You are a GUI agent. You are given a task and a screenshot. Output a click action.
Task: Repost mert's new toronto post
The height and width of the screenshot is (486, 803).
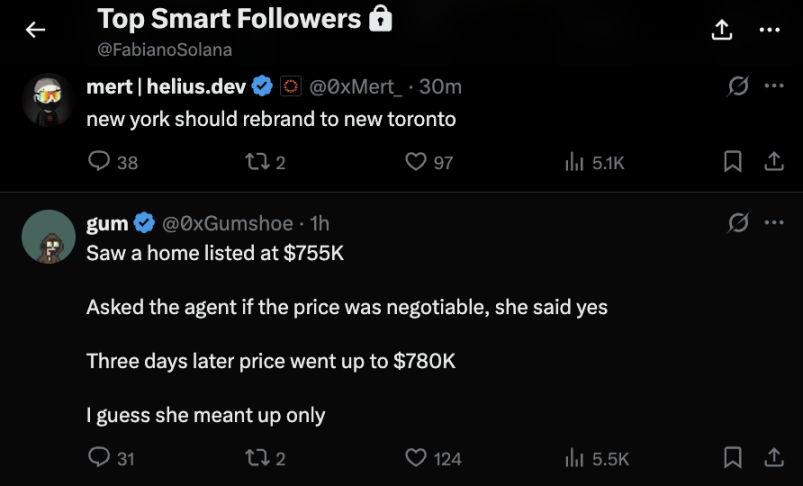coord(261,162)
